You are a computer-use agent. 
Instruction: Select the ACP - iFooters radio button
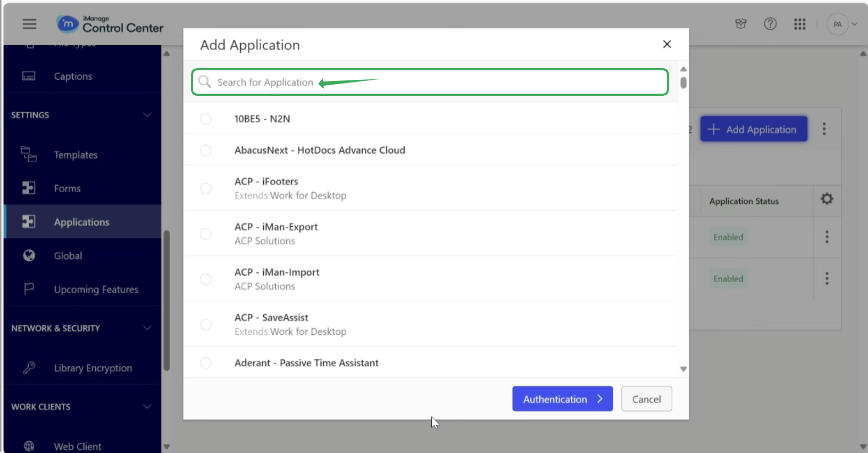click(x=206, y=188)
